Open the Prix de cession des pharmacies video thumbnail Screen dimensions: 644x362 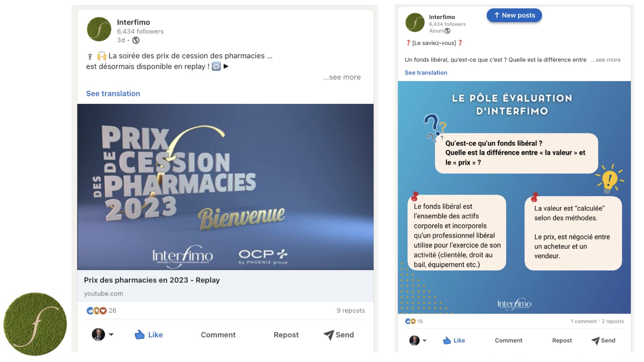[x=225, y=187]
